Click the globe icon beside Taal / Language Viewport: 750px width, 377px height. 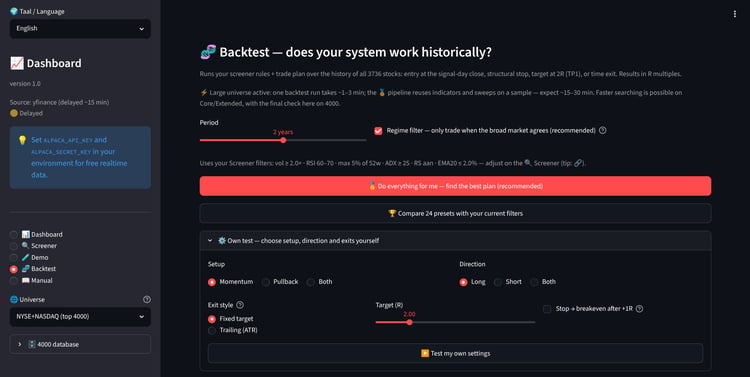click(14, 11)
